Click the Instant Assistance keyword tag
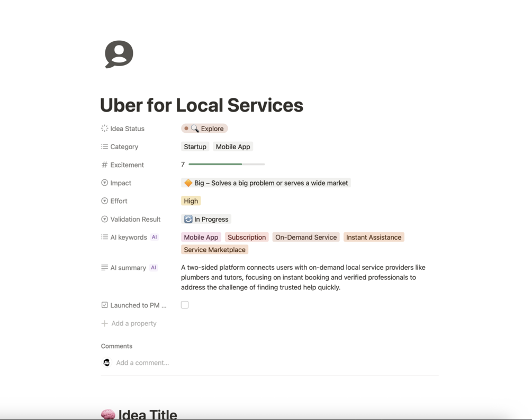Screen dimensions: 532x420 tap(374, 237)
